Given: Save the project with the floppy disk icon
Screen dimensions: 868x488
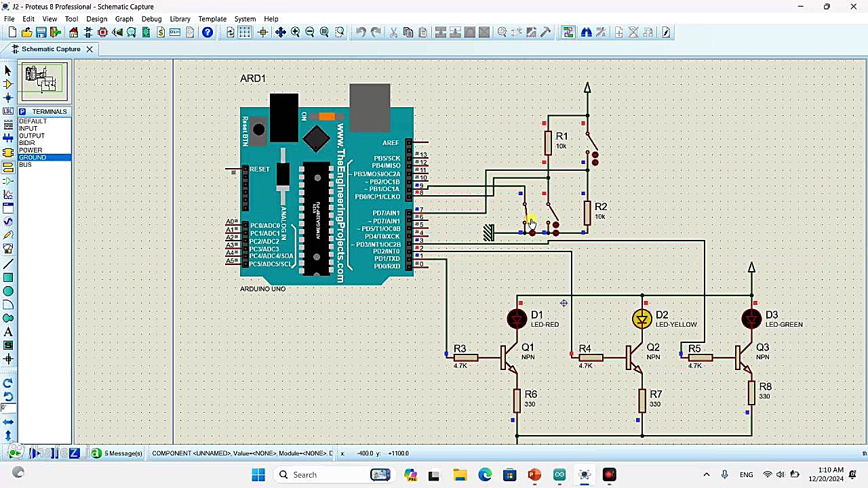Looking at the screenshot, I should pos(41,33).
